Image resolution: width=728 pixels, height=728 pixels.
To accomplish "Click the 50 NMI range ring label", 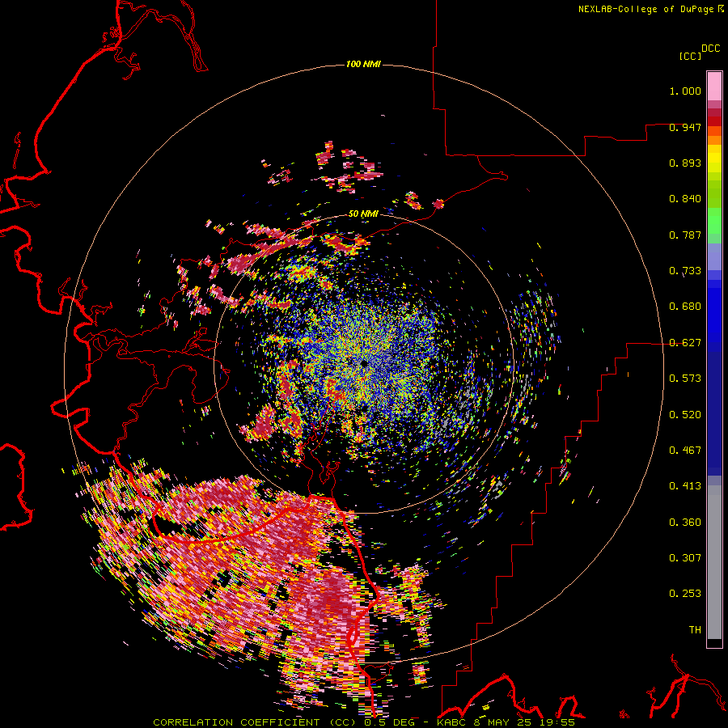I will [363, 214].
